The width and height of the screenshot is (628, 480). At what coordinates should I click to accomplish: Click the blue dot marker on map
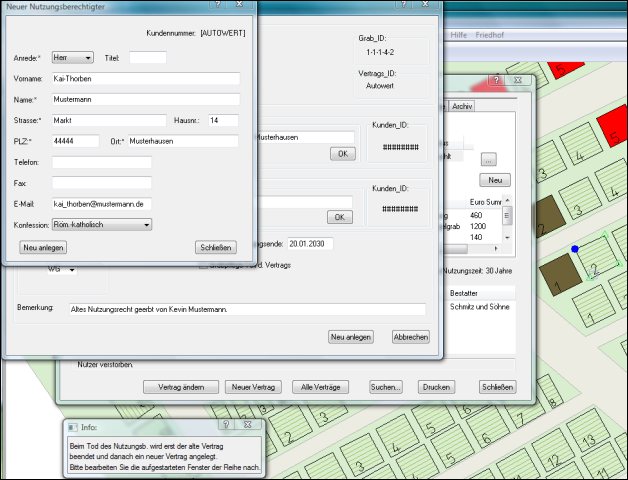[x=575, y=249]
